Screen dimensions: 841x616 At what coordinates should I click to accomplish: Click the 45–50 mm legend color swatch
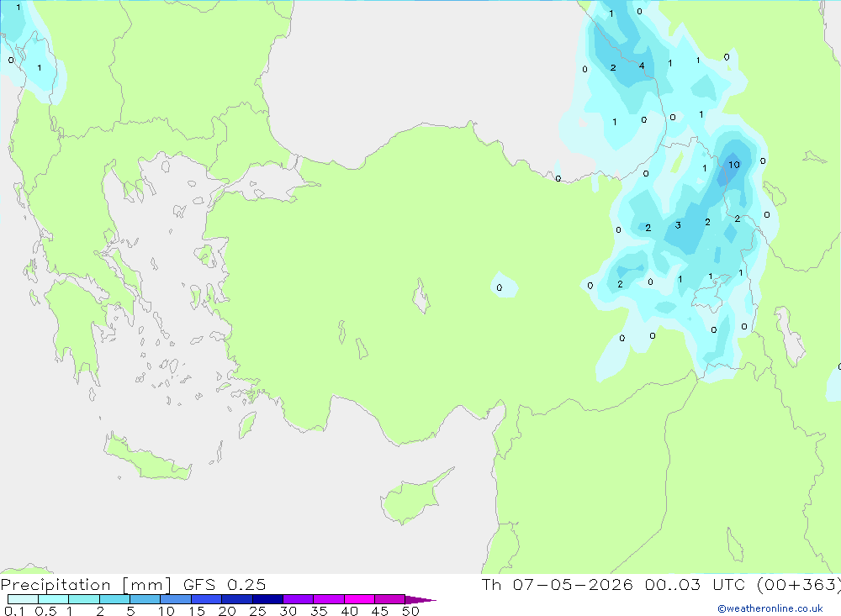coord(390,599)
